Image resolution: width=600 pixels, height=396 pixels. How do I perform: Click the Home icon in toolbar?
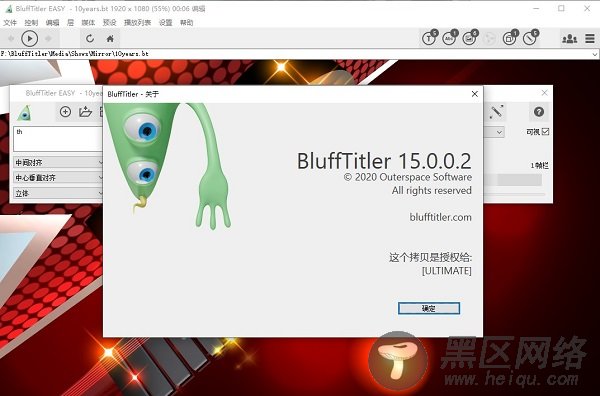pyautogui.click(x=110, y=39)
